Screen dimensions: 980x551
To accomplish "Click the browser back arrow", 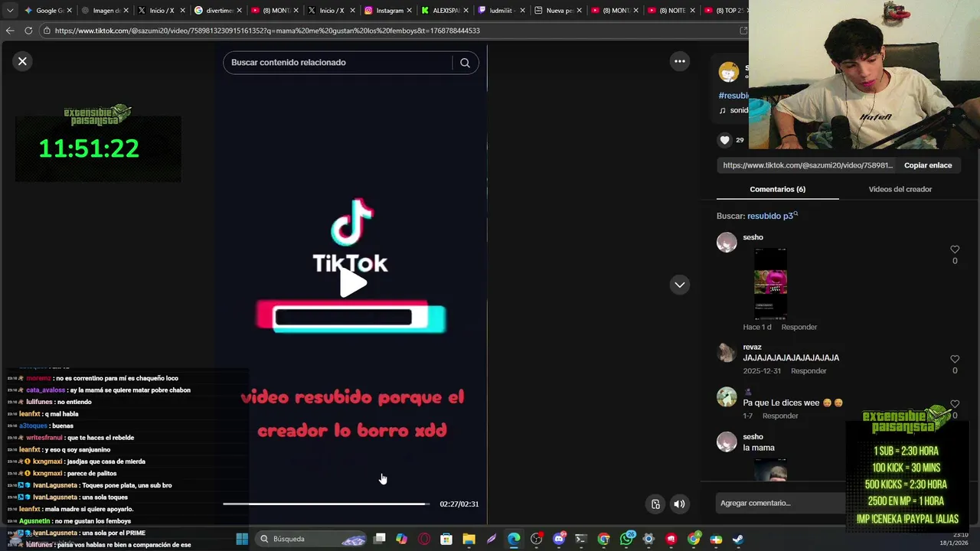I will 10,31.
